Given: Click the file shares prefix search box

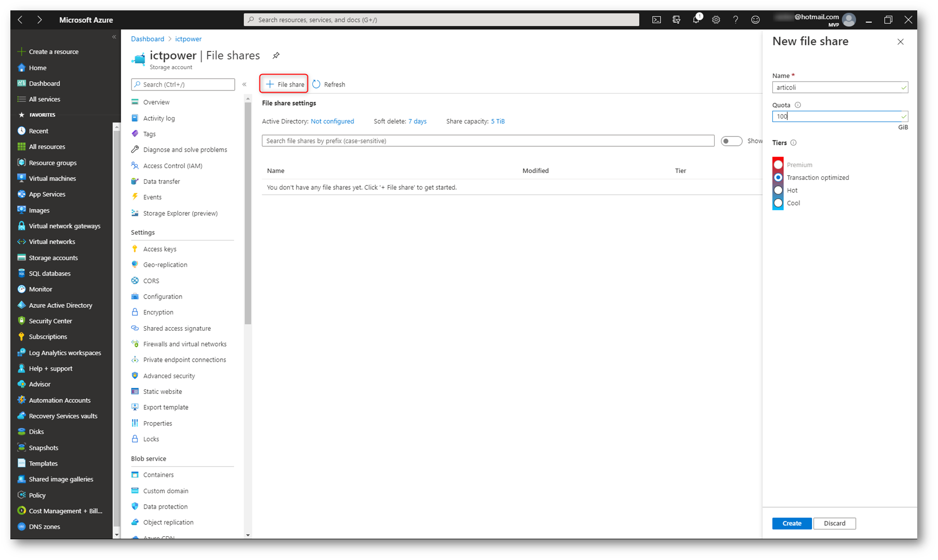Looking at the screenshot, I should [488, 141].
